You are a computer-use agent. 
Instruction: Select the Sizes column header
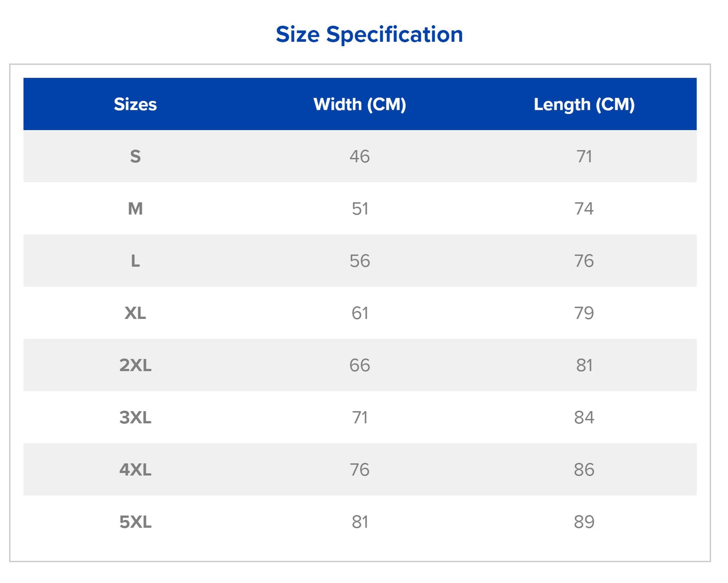click(135, 104)
